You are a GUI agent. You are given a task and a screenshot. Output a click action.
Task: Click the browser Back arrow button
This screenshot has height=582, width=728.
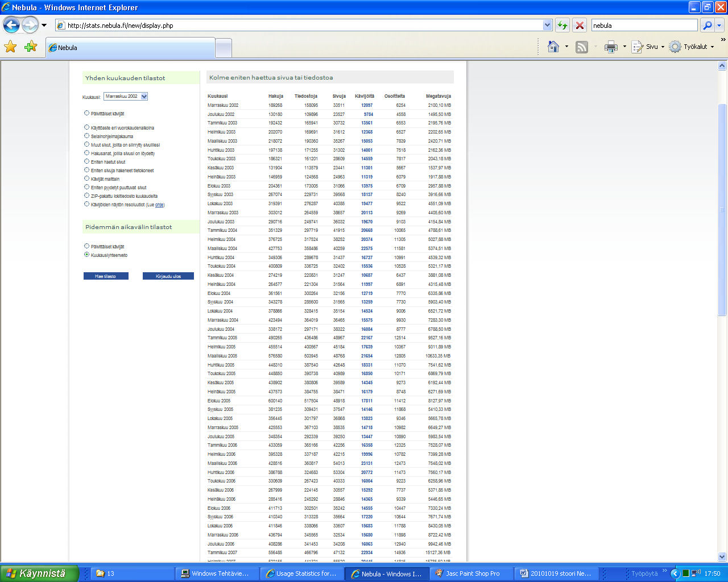tap(11, 25)
